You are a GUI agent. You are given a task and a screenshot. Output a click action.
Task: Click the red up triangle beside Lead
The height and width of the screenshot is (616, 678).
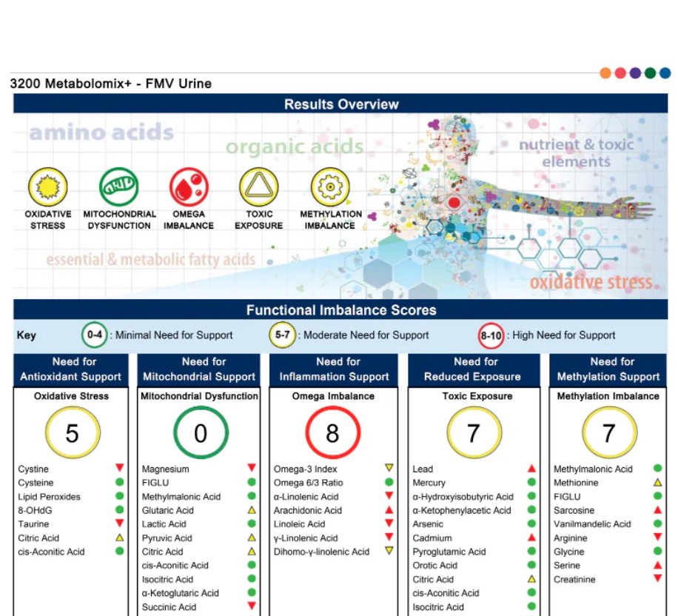click(531, 469)
